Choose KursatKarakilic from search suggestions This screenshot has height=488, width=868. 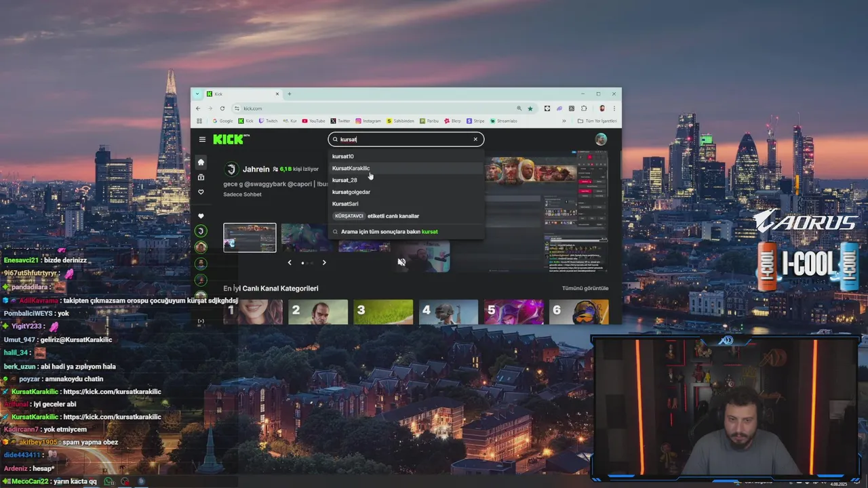(406, 168)
